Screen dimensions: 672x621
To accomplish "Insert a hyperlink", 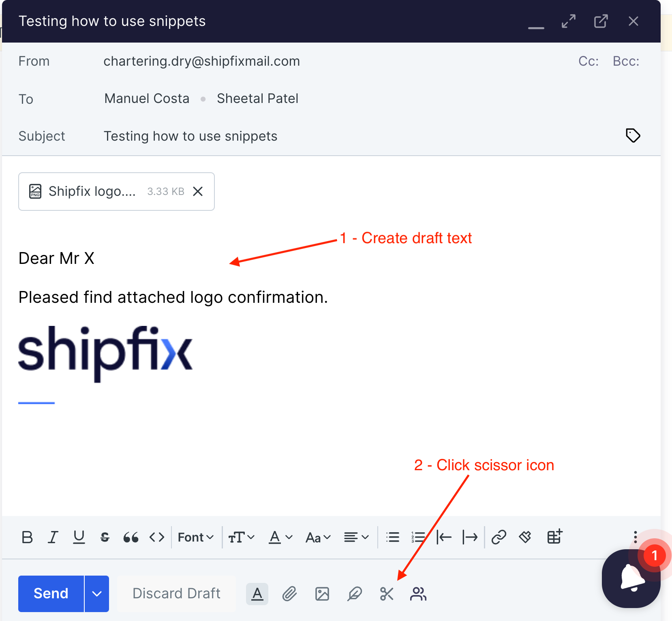I will pyautogui.click(x=499, y=537).
